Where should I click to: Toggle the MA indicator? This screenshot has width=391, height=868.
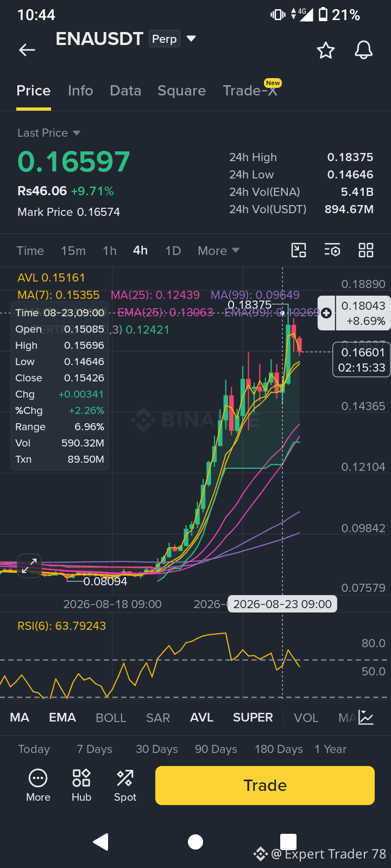[x=20, y=718]
